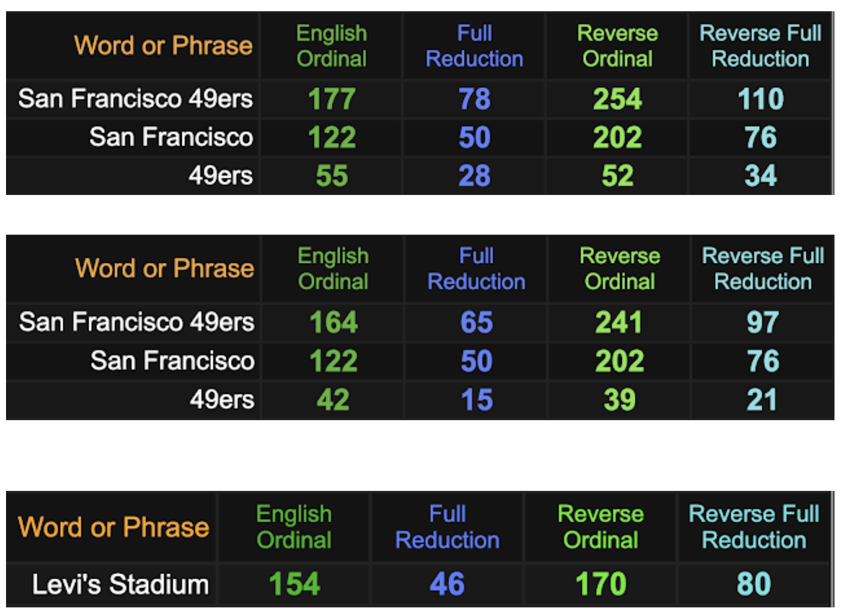Select Levi's Stadium English Ordinal value 154
The width and height of the screenshot is (844, 616).
(294, 584)
